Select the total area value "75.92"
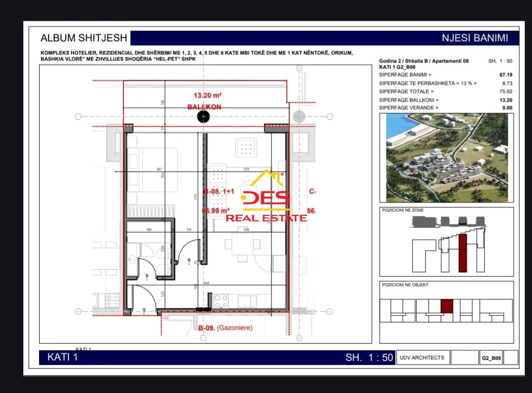Screen dimensions: 532x393 point(506,91)
